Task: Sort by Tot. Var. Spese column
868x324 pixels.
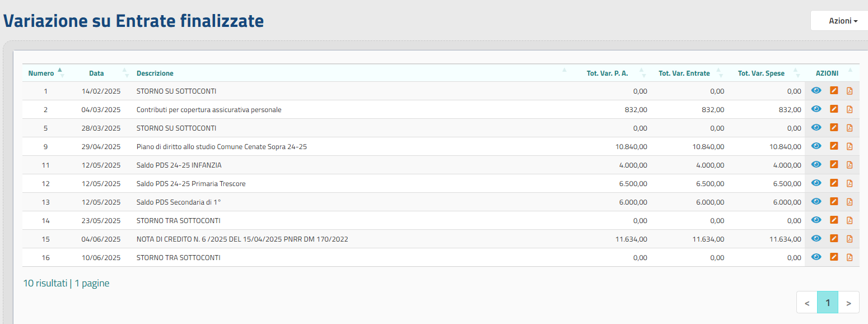Action: point(761,73)
